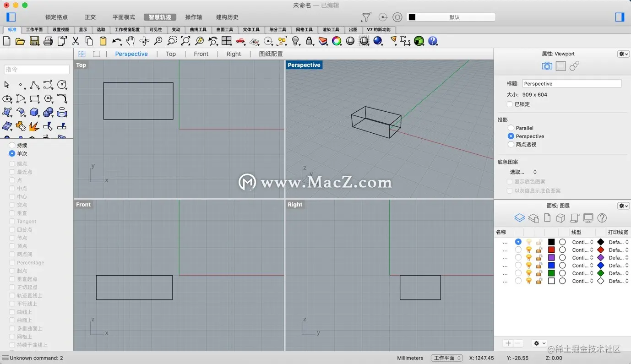The width and height of the screenshot is (631, 364).
Task: Paste from clipboard icon
Action: pos(103,41)
